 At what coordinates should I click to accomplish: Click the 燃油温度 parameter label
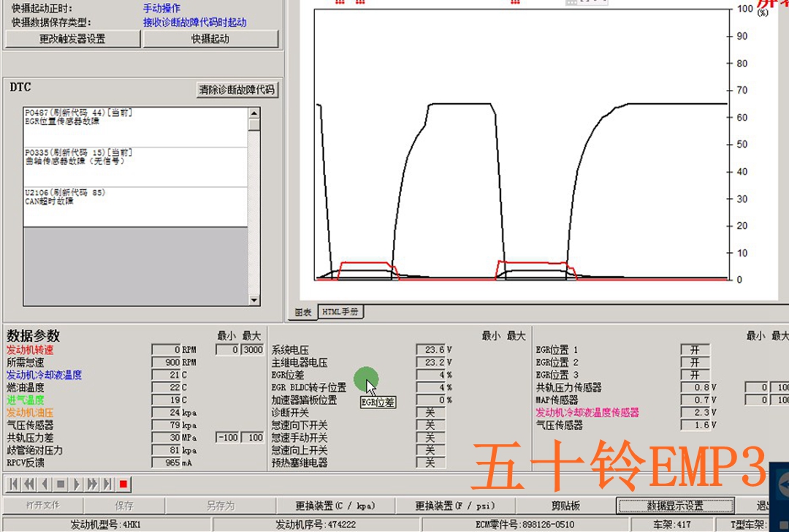pos(25,387)
